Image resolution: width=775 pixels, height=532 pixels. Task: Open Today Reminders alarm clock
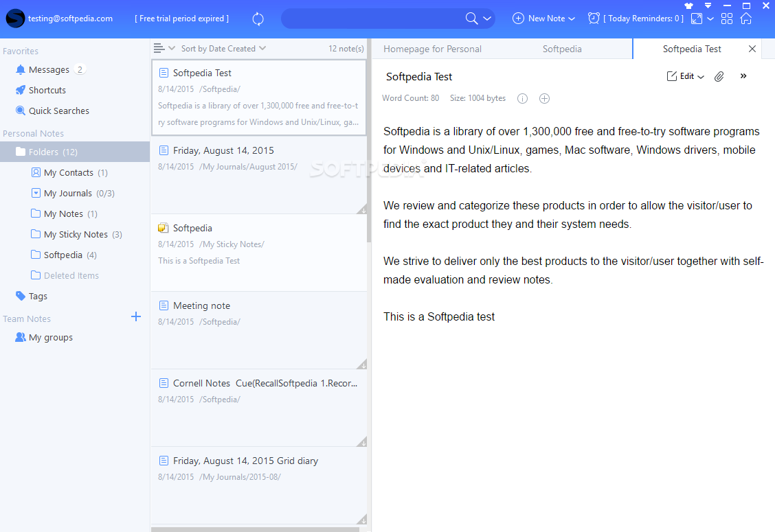594,19
